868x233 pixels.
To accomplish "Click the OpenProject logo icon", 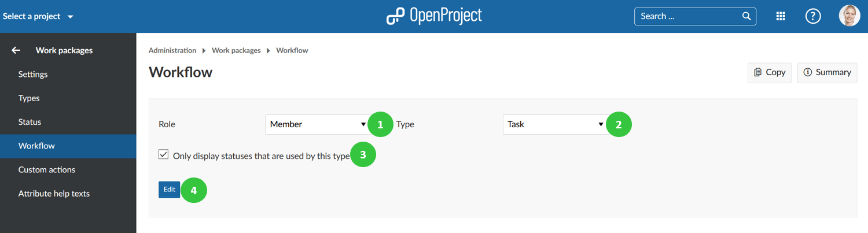I will point(395,16).
